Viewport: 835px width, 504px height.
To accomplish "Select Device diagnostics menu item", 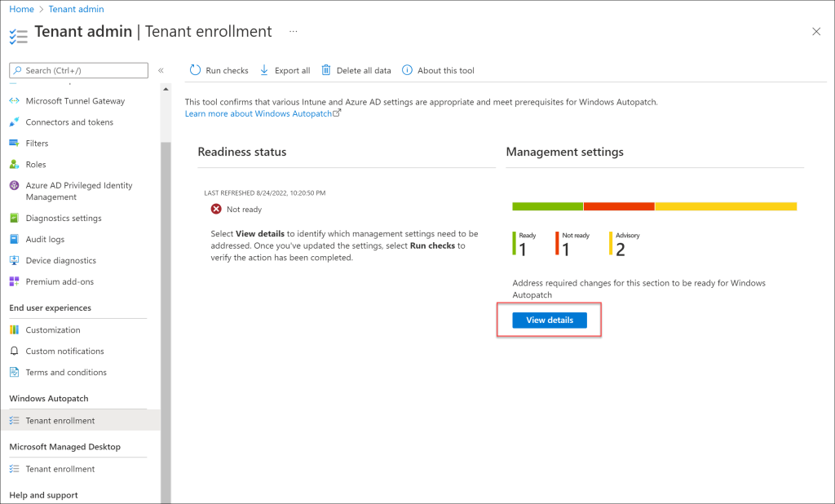I will tap(60, 260).
